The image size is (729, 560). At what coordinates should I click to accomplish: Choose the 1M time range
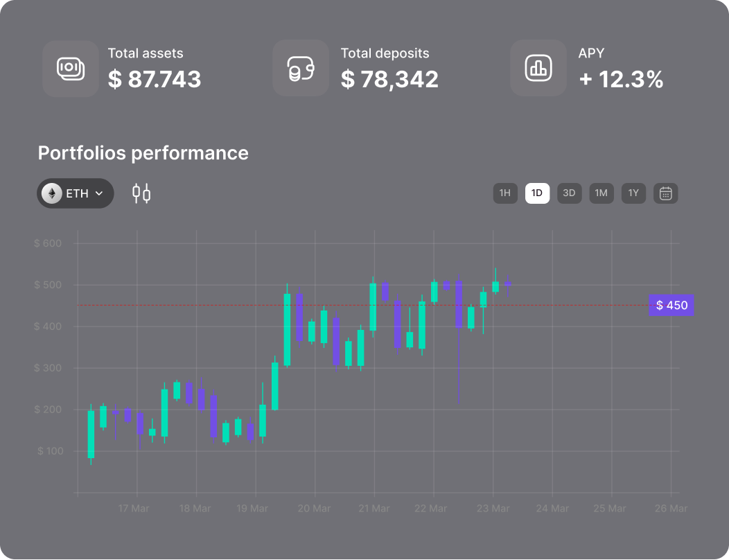click(x=601, y=193)
